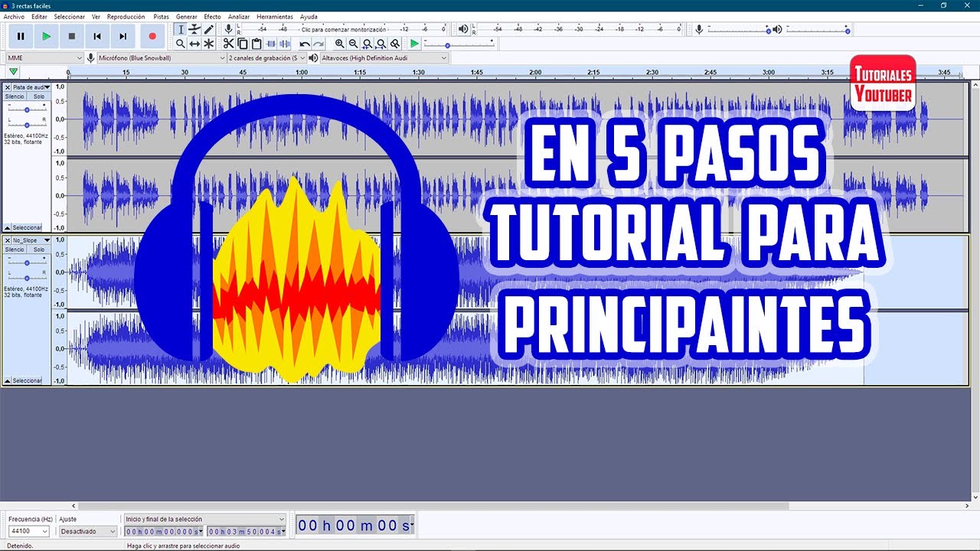Open the Pistas menu

coord(162,16)
